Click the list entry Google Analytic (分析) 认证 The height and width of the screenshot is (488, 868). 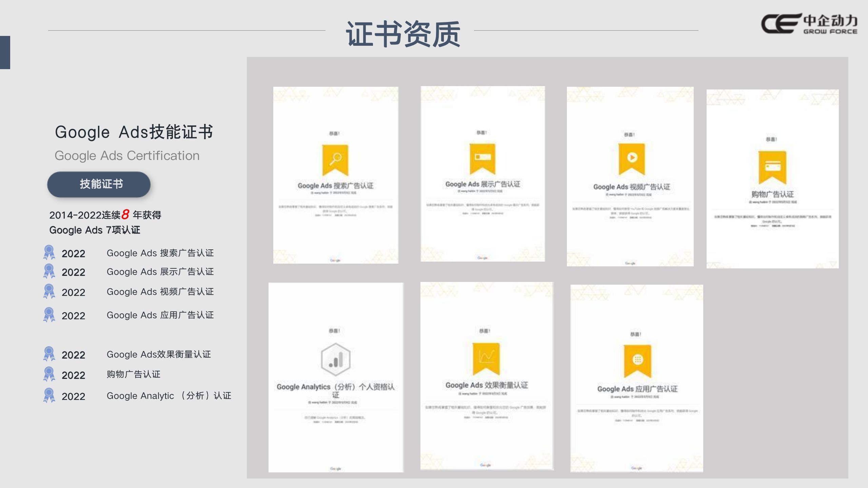tap(169, 395)
